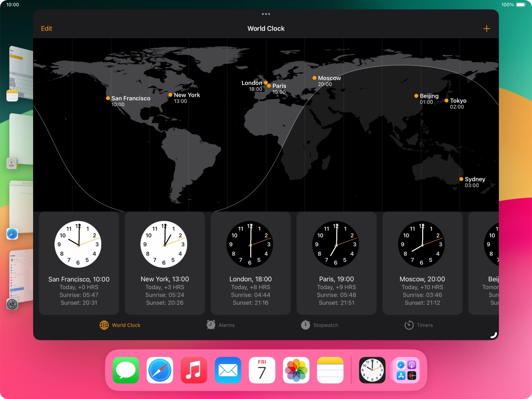Image resolution: width=532 pixels, height=399 pixels.
Task: Open the Calendar showing Friday 7
Action: tap(262, 370)
